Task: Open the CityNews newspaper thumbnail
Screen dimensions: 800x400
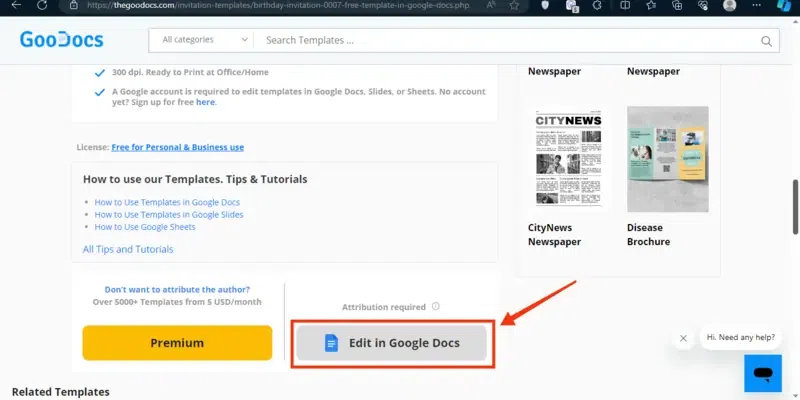Action: point(568,159)
